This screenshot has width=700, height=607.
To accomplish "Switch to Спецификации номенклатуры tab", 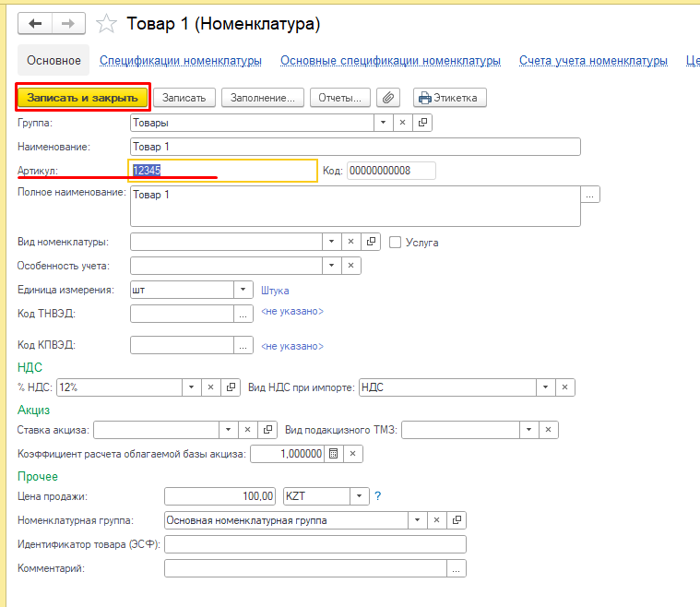I will point(181,61).
